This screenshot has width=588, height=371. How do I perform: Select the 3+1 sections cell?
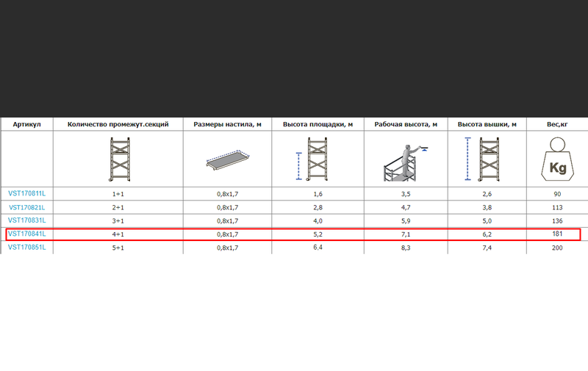tap(118, 220)
